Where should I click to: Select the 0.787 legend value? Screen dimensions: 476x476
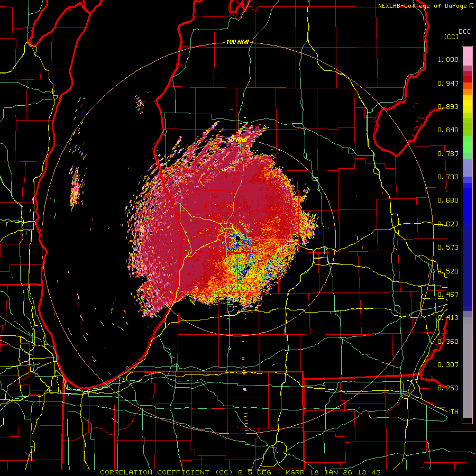click(x=448, y=153)
